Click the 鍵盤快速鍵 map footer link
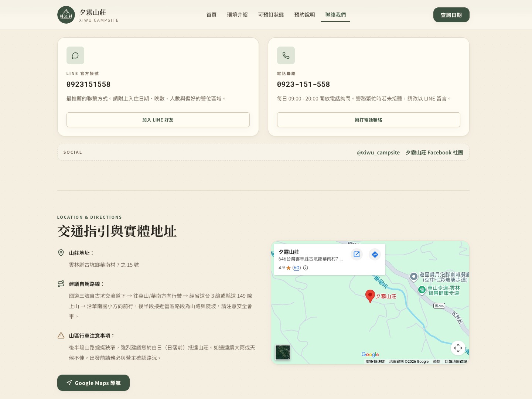This screenshot has width=532, height=399. pyautogui.click(x=375, y=361)
